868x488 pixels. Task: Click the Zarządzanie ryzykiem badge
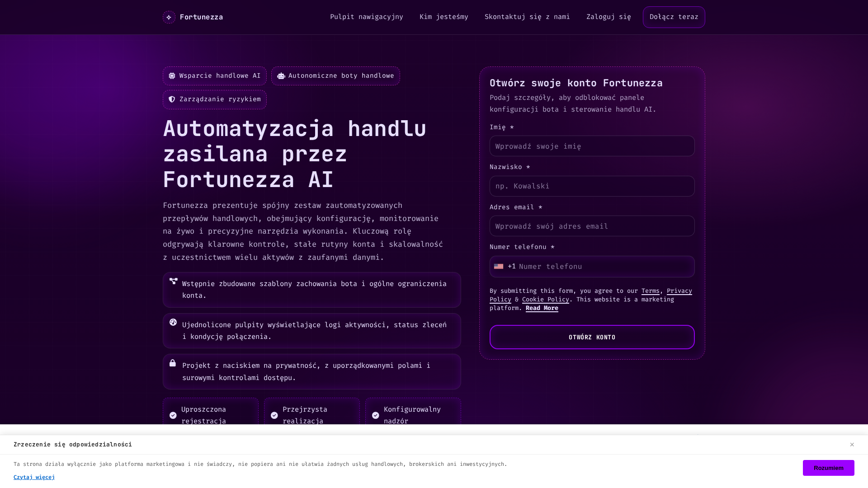(215, 99)
